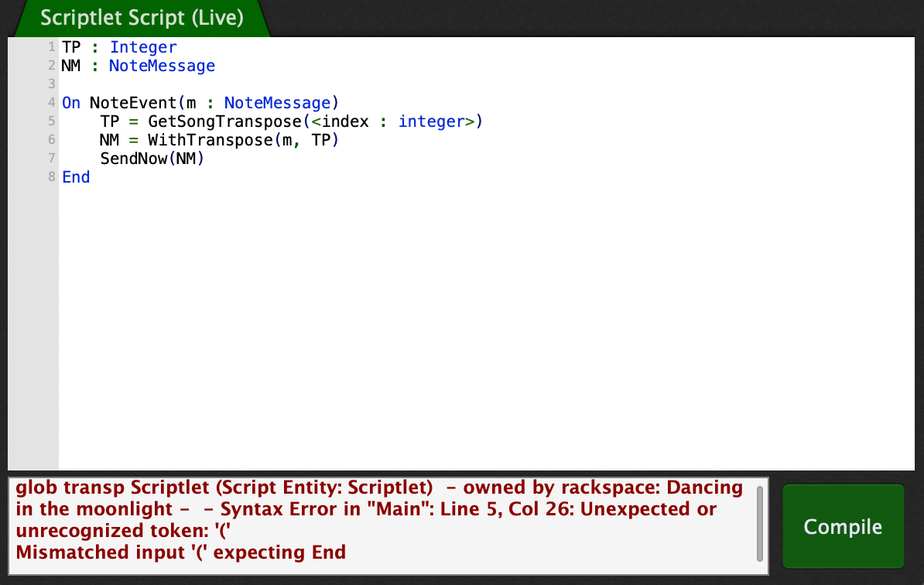Click the error message panel scrollbar
924x585 pixels.
click(x=760, y=522)
